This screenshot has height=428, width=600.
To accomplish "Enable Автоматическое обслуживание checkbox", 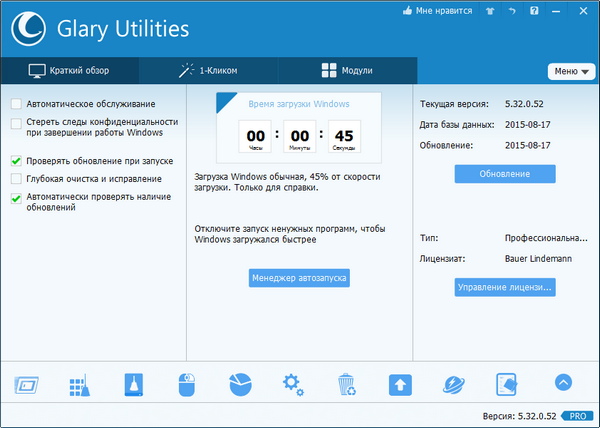I will (x=16, y=104).
